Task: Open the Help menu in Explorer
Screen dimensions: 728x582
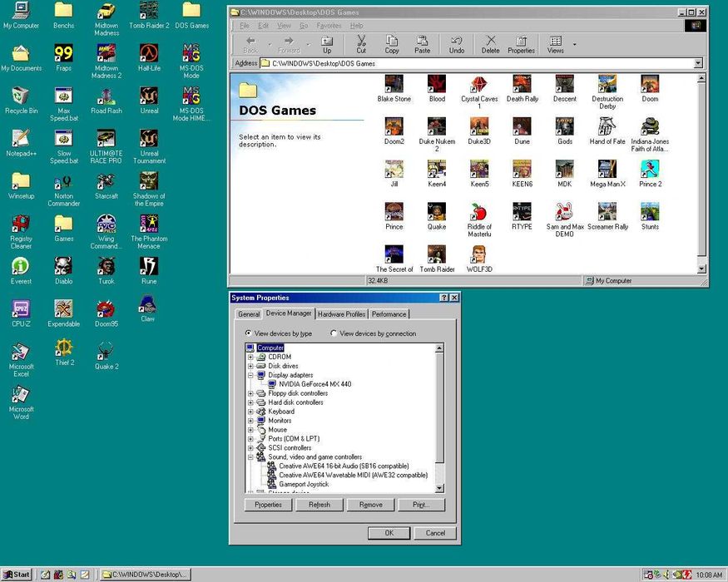Action: point(357,26)
